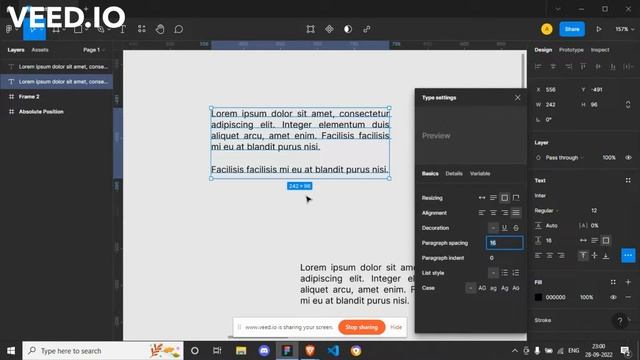Screen dimensions: 640x360
Task: Open Discord from the taskbar
Action: (264, 351)
